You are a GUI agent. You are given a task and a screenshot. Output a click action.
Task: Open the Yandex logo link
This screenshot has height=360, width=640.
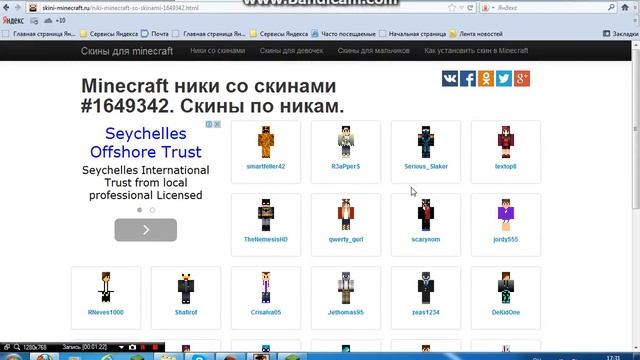coord(13,20)
